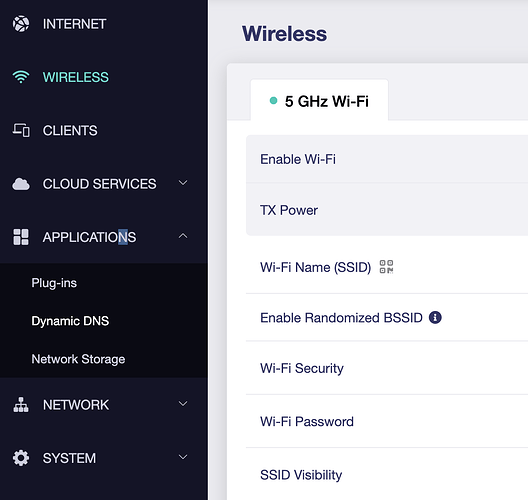The height and width of the screenshot is (500, 528).
Task: Open the Clients menu item
Action: (70, 130)
